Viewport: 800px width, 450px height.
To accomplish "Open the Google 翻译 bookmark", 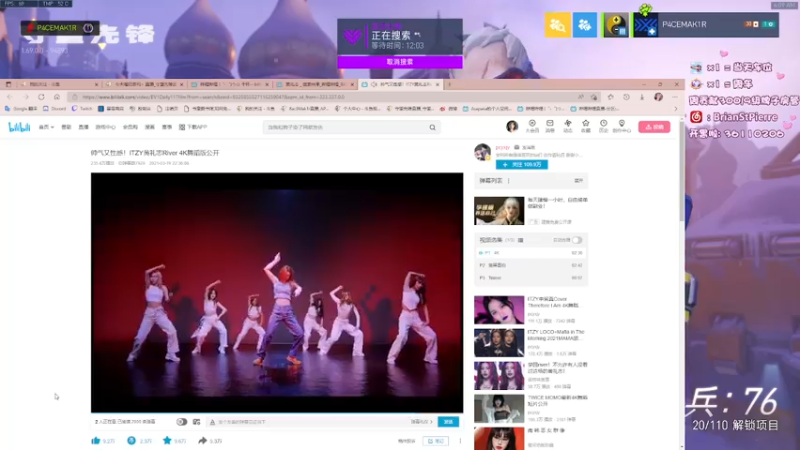I will click(21, 109).
